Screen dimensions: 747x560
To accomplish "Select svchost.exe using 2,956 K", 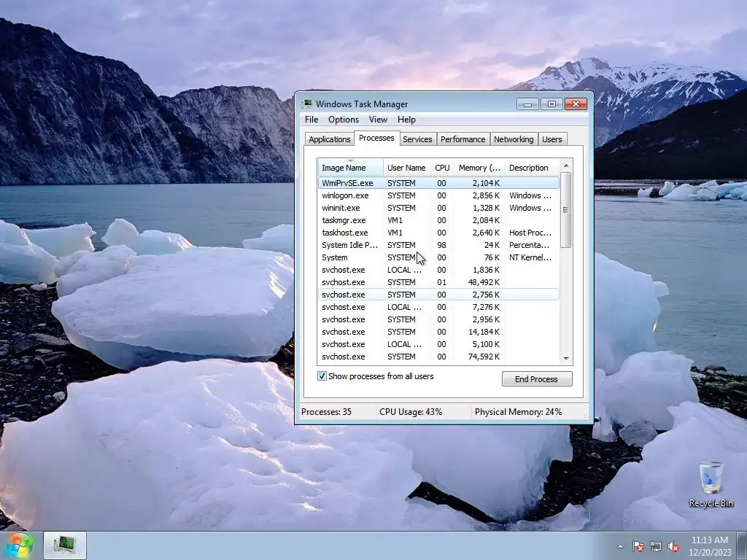I will click(438, 319).
